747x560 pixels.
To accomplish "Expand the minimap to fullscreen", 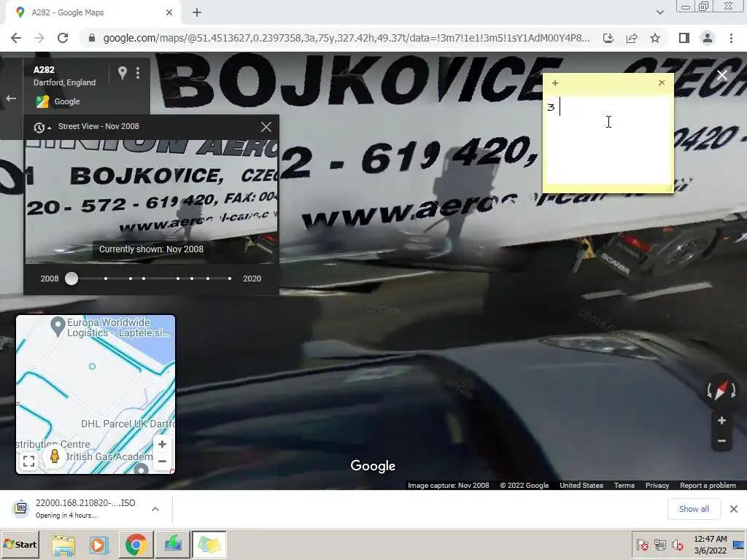I will coord(28,461).
